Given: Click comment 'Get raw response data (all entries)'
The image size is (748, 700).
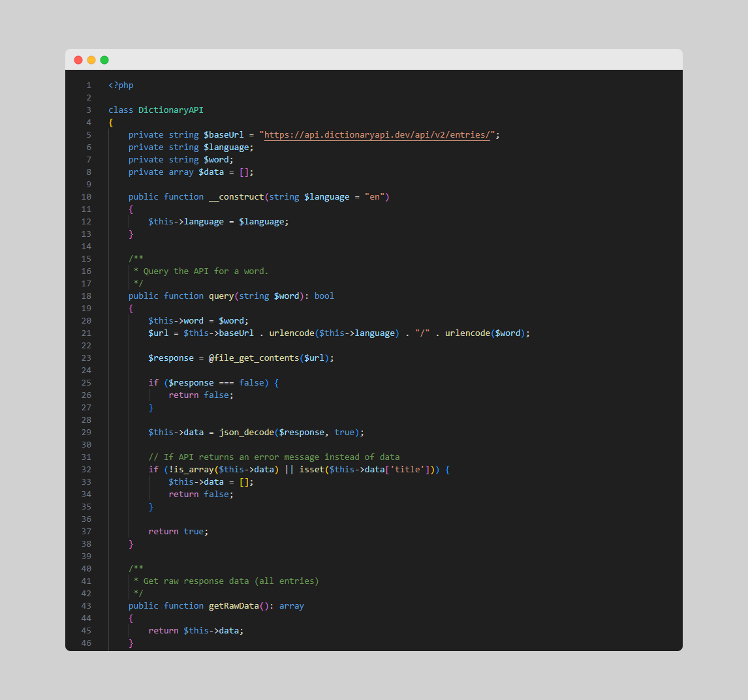Looking at the screenshot, I should tap(231, 581).
